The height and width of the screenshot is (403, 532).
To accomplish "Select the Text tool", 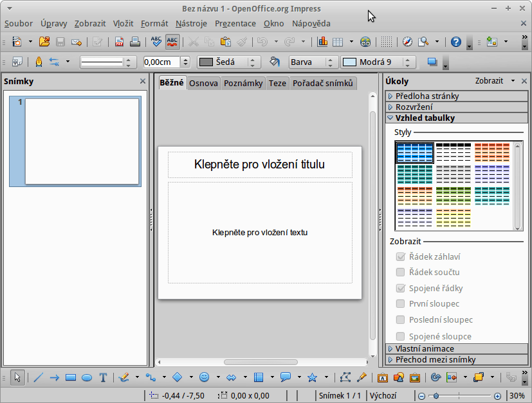I will 103,377.
